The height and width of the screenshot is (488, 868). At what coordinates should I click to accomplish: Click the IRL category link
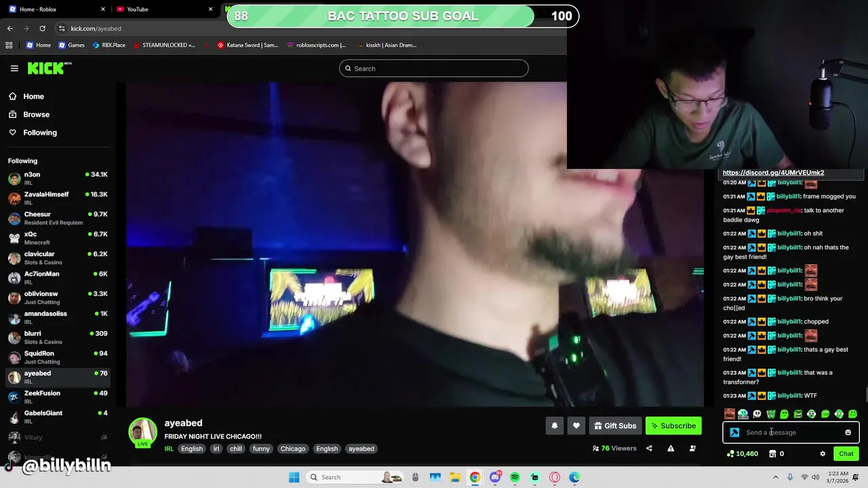(x=169, y=449)
